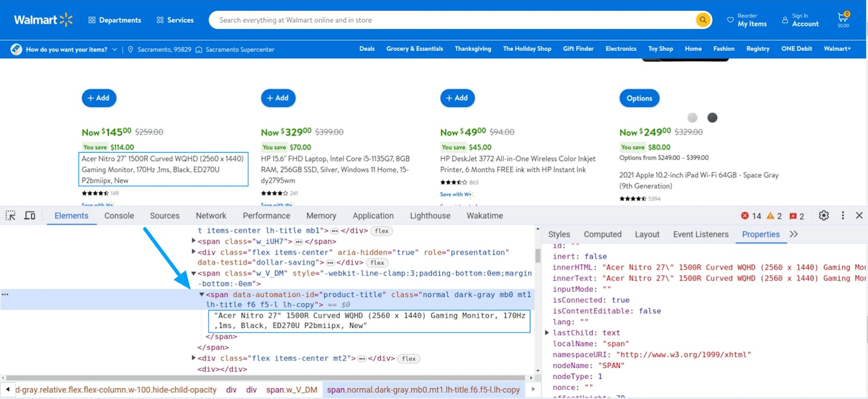Click the three-dot actions beside selected node
Image resolution: width=868 pixels, height=399 pixels.
pos(5,294)
